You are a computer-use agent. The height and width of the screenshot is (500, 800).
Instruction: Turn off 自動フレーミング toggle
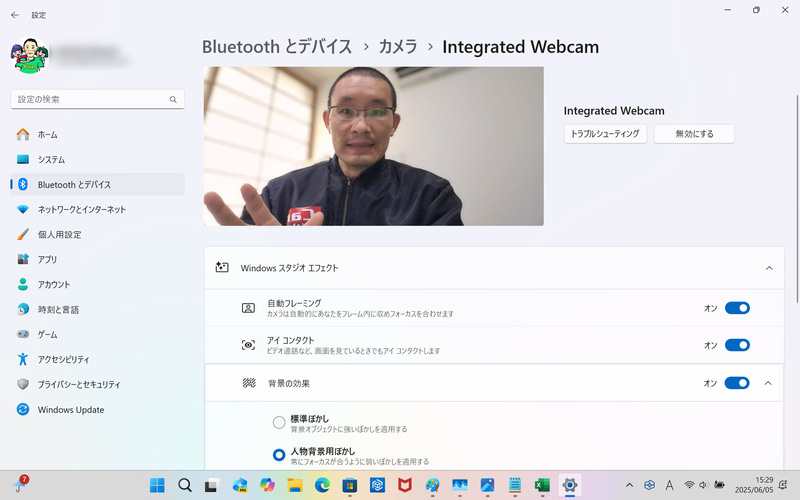pos(737,308)
